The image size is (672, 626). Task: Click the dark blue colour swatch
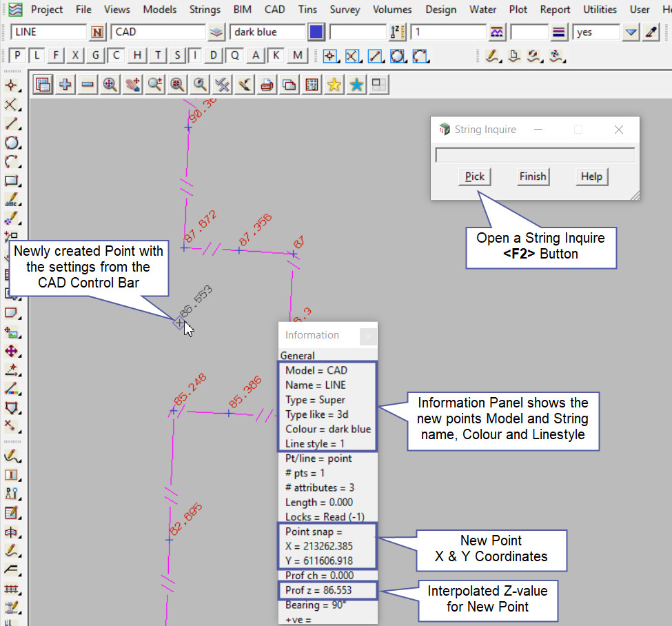point(316,32)
